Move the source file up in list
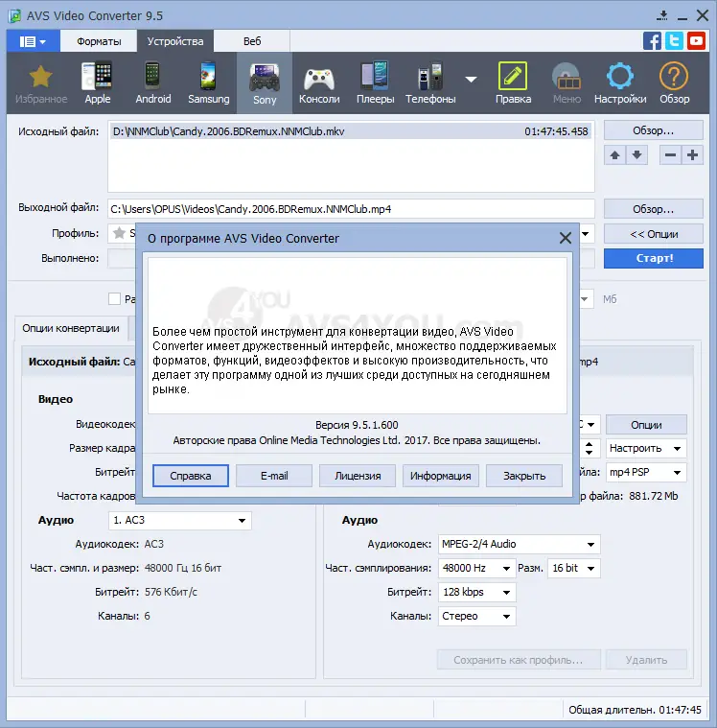717x728 pixels. (x=614, y=155)
